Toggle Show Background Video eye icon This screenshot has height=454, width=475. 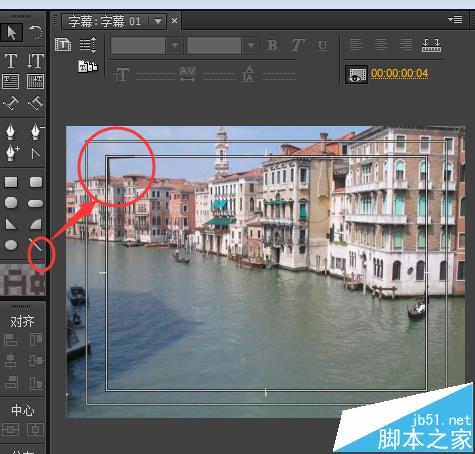356,74
